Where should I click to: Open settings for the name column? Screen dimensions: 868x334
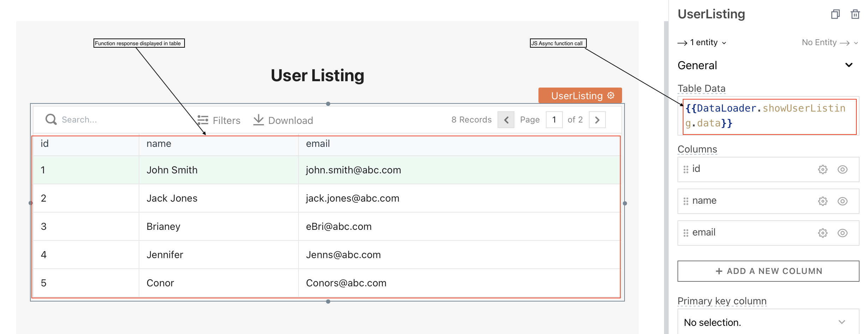[x=822, y=201]
